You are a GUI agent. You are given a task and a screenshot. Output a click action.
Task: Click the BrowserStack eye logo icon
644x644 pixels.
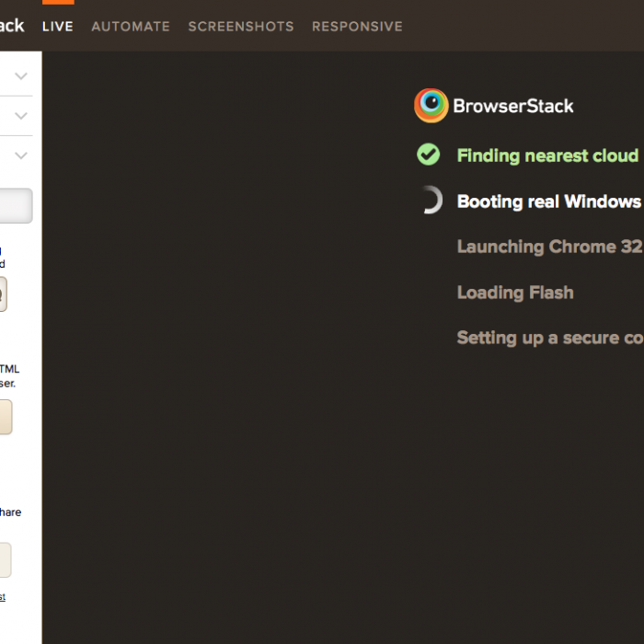431,106
